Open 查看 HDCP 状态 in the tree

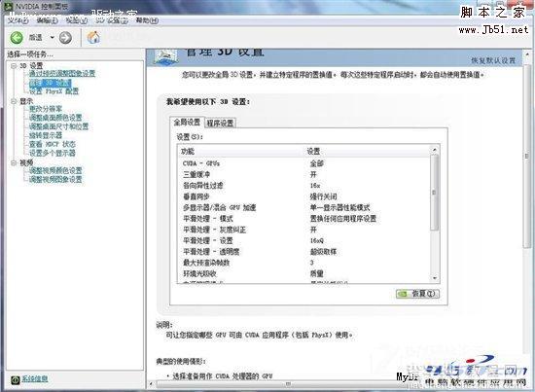(x=53, y=144)
